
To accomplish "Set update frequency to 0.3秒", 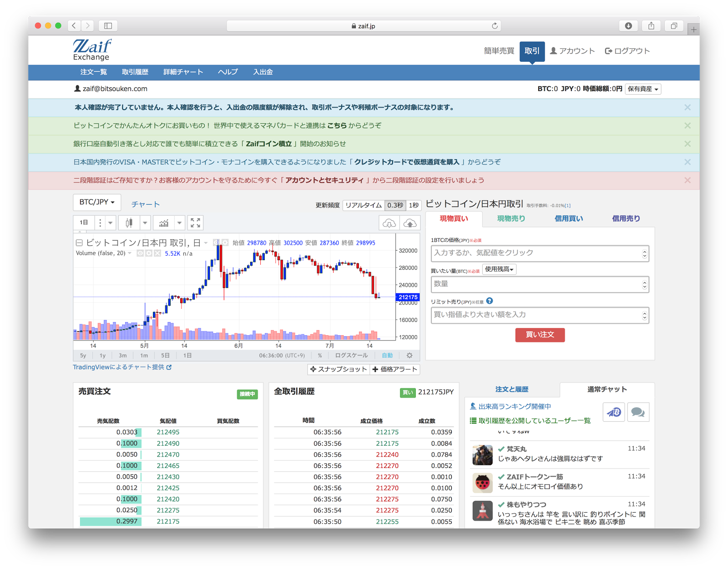I will point(395,205).
